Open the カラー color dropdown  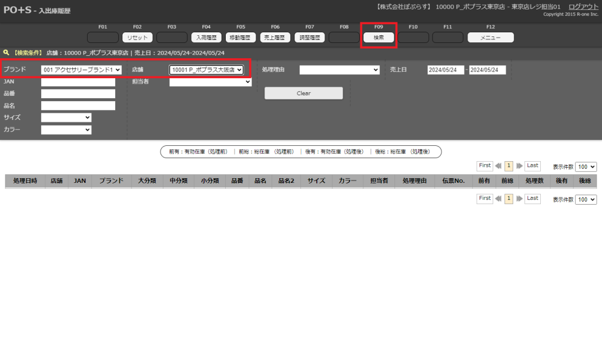[x=66, y=130]
